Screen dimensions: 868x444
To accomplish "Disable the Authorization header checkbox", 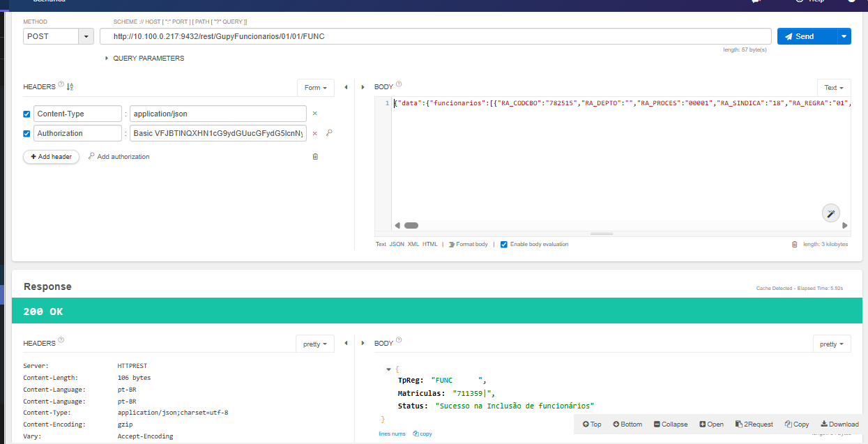I will point(27,133).
